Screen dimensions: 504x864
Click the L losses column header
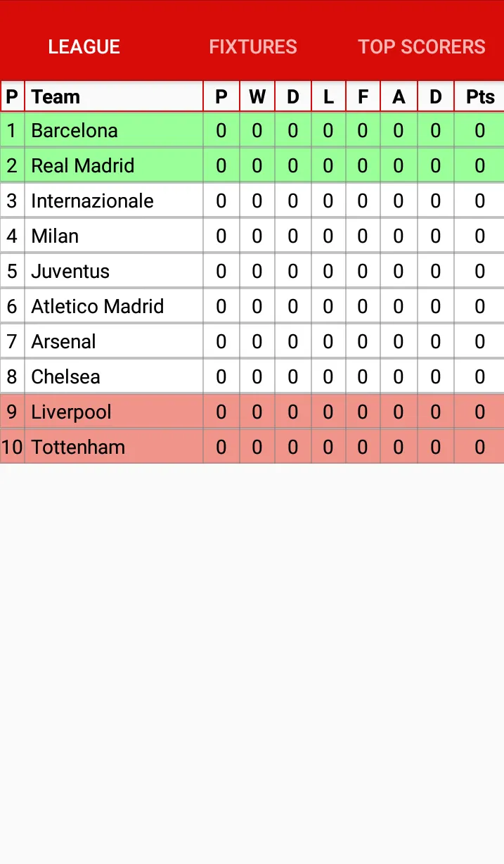click(x=328, y=96)
